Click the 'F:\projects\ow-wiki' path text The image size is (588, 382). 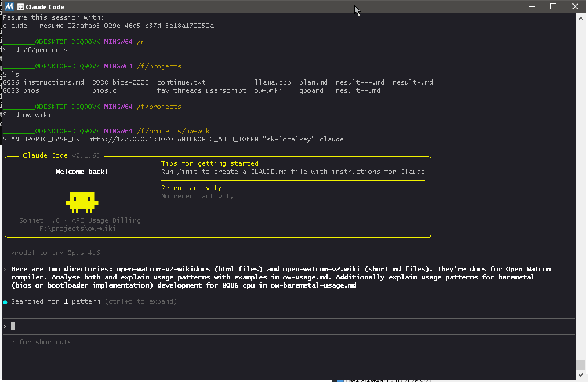78,228
